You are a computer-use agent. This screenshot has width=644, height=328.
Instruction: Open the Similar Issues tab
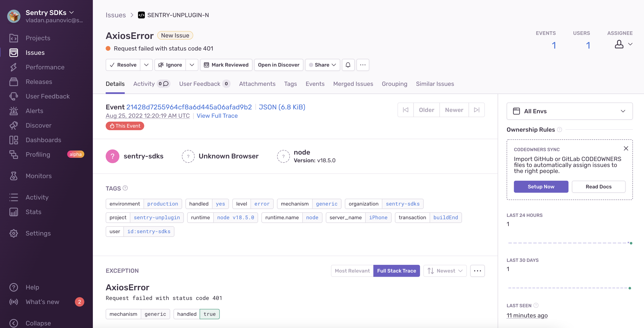[435, 84]
